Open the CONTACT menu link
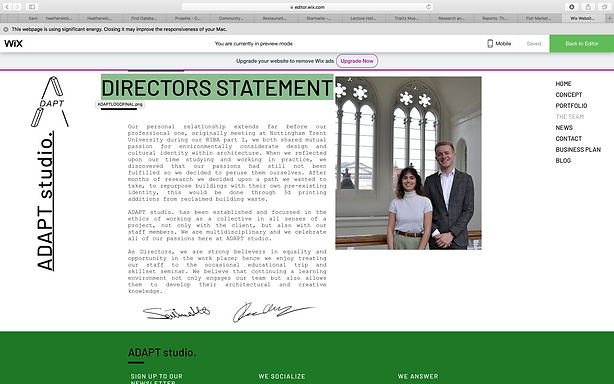This screenshot has height=384, width=614. [569, 139]
